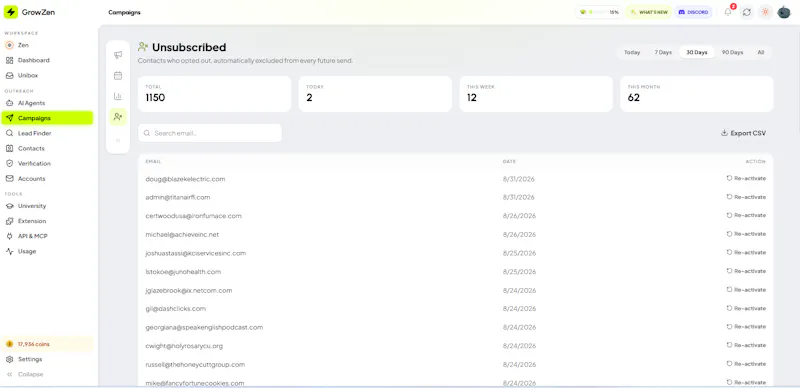This screenshot has width=800, height=388.
Task: Re-activate michael@achieveinc.net
Action: coord(746,234)
